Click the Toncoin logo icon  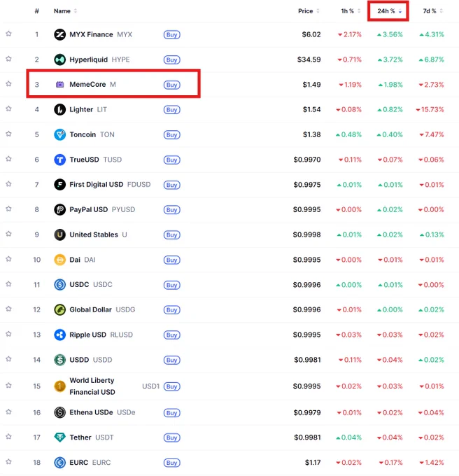tap(59, 134)
